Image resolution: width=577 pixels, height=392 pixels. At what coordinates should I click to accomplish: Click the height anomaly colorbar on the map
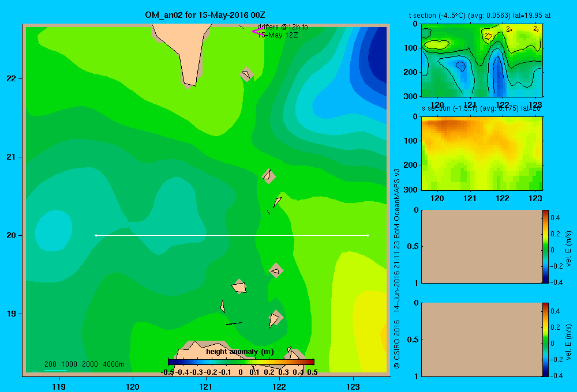pos(241,362)
